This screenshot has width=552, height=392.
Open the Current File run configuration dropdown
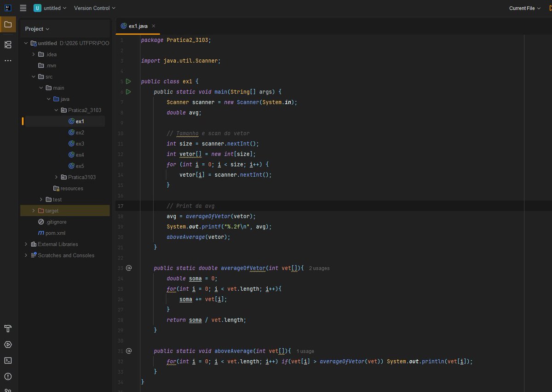(x=525, y=8)
